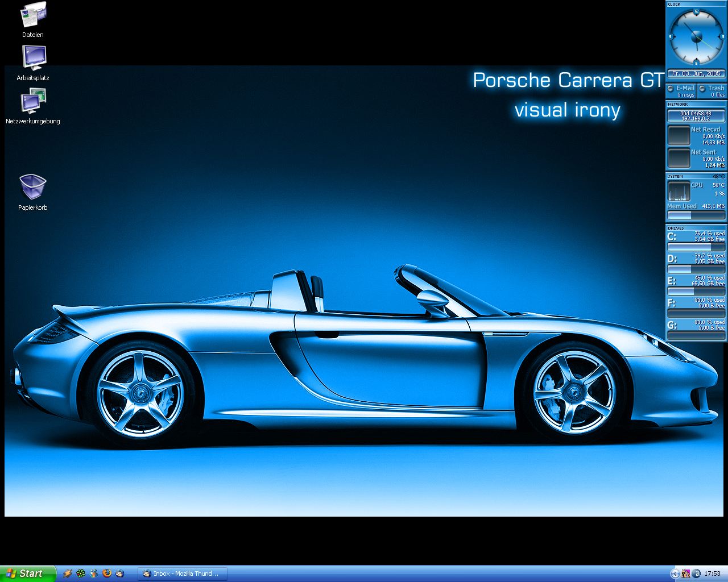Click the D: drive usage bar

click(x=696, y=269)
